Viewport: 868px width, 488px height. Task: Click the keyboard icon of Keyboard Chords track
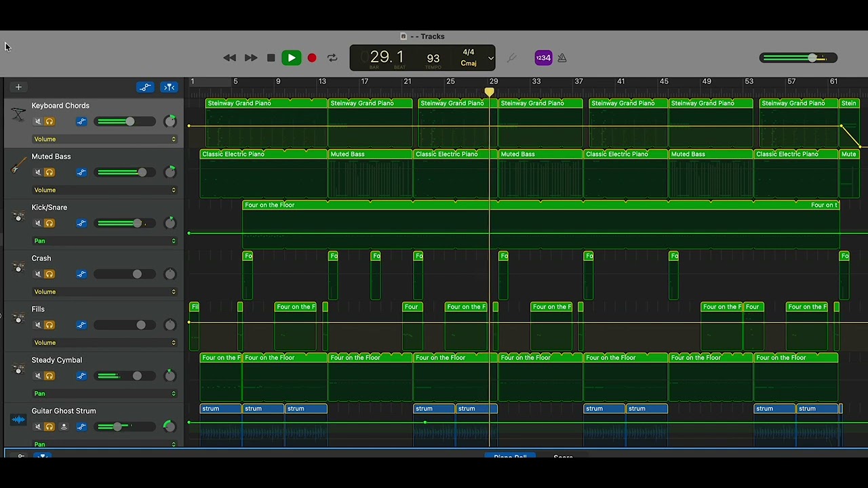(18, 115)
